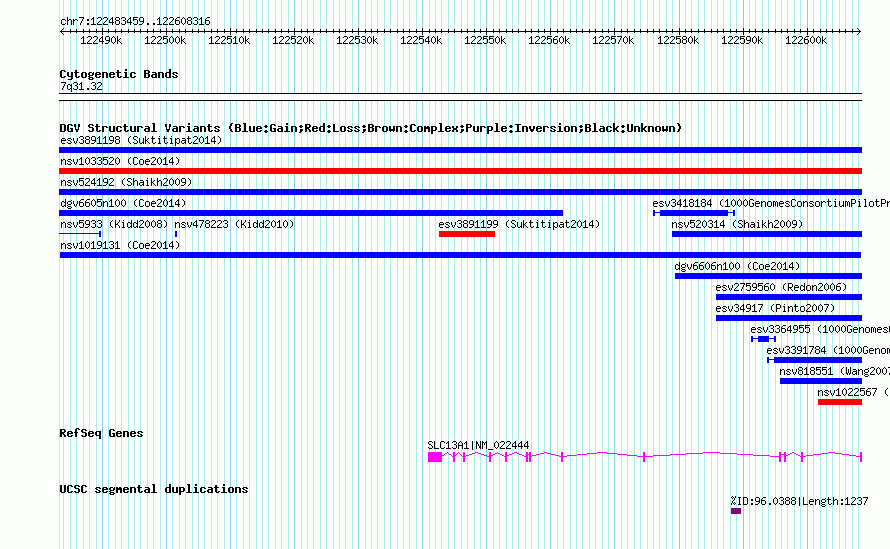Open the nsv1019131 (Coe2014) variant bar
The height and width of the screenshot is (549, 890).
pos(460,255)
